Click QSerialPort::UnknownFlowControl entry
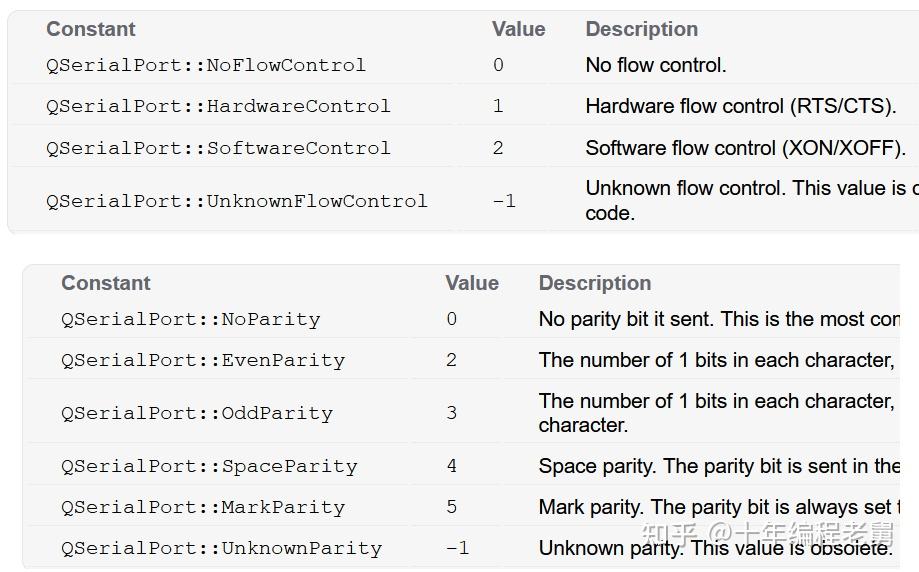This screenshot has width=919, height=572. (x=236, y=201)
